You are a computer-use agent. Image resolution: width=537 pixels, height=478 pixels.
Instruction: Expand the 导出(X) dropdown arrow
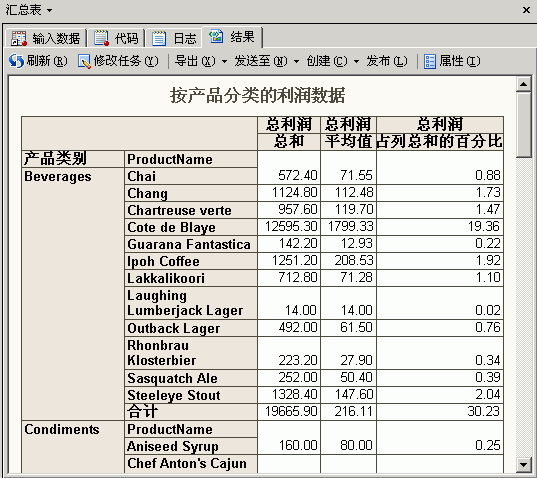224,62
